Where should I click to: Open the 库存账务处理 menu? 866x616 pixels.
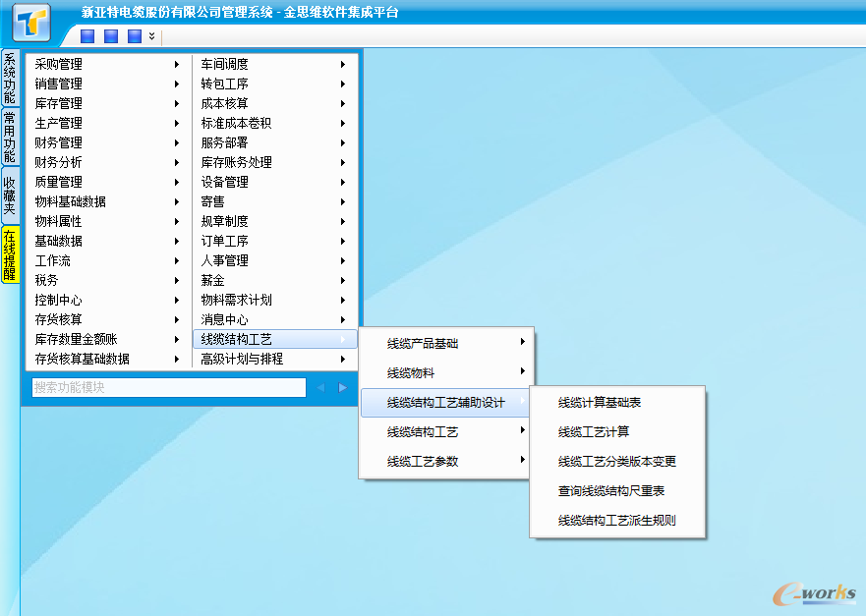[275, 162]
